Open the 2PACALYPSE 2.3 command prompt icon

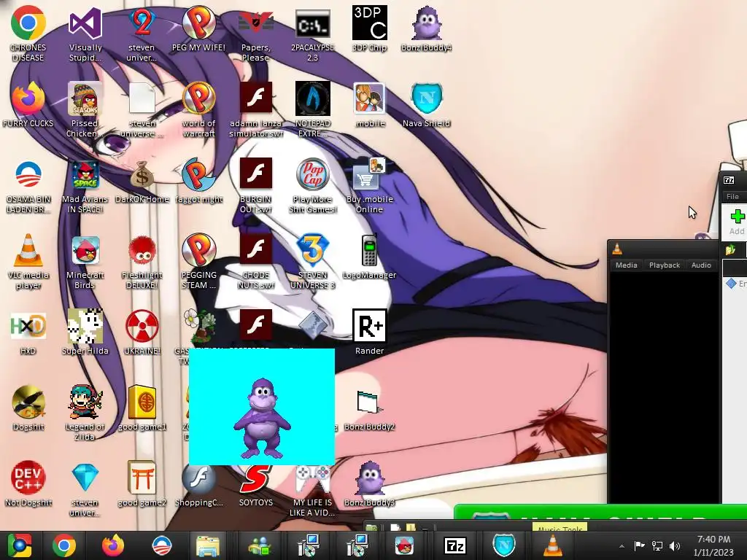point(312,23)
